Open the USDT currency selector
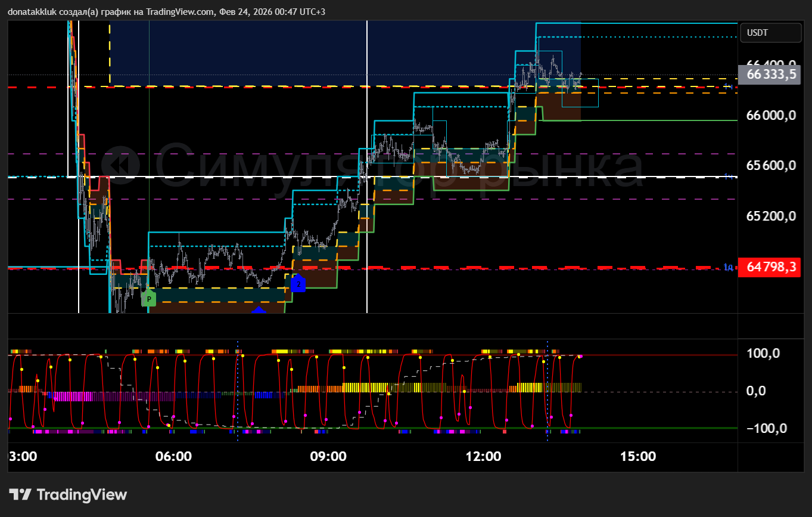The image size is (812, 517). coord(770,33)
